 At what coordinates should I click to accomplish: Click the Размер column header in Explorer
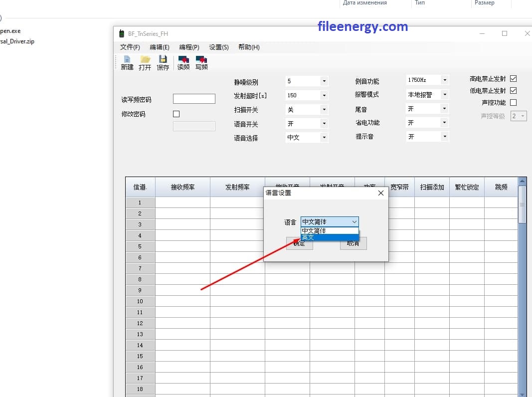(x=484, y=2)
